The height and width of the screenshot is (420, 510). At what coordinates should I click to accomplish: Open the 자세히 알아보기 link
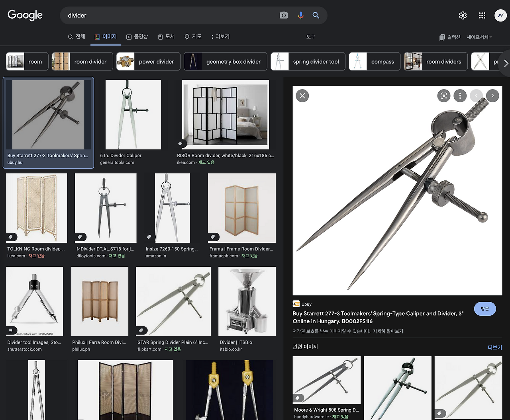388,331
